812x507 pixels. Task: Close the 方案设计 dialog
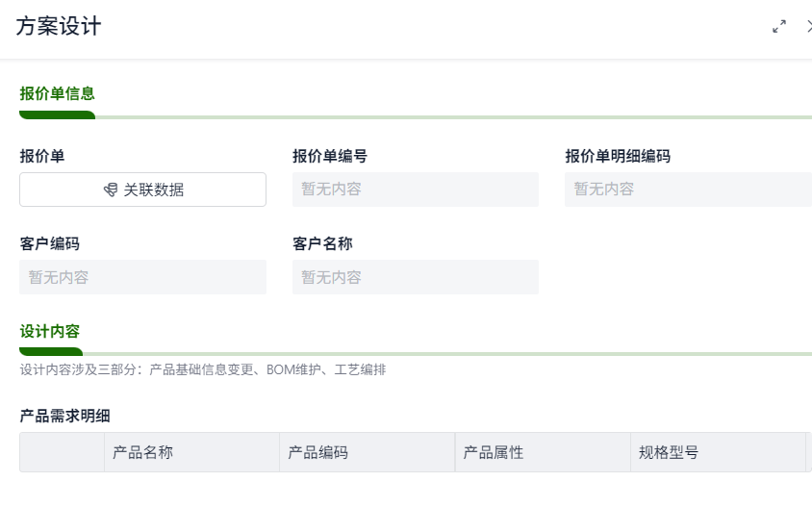pyautogui.click(x=809, y=27)
